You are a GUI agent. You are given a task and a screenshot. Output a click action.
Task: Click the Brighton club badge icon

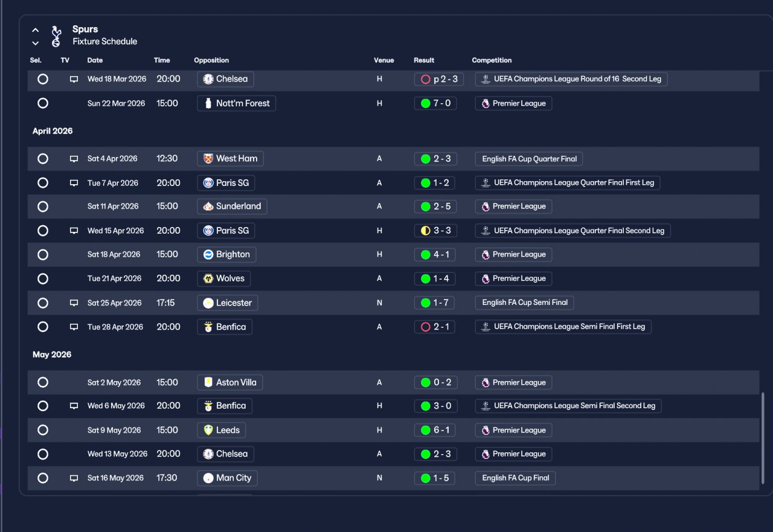point(208,255)
